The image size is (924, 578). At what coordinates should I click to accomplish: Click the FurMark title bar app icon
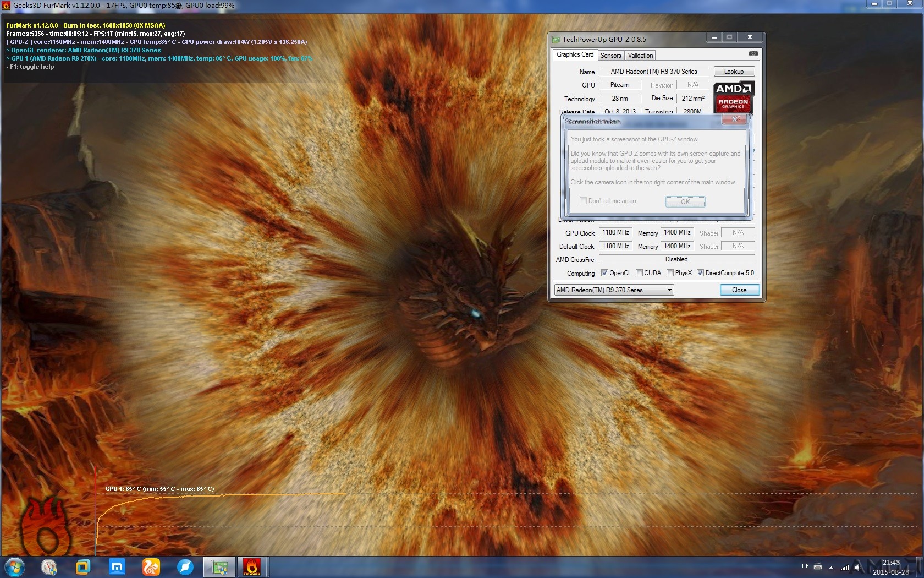7,6
